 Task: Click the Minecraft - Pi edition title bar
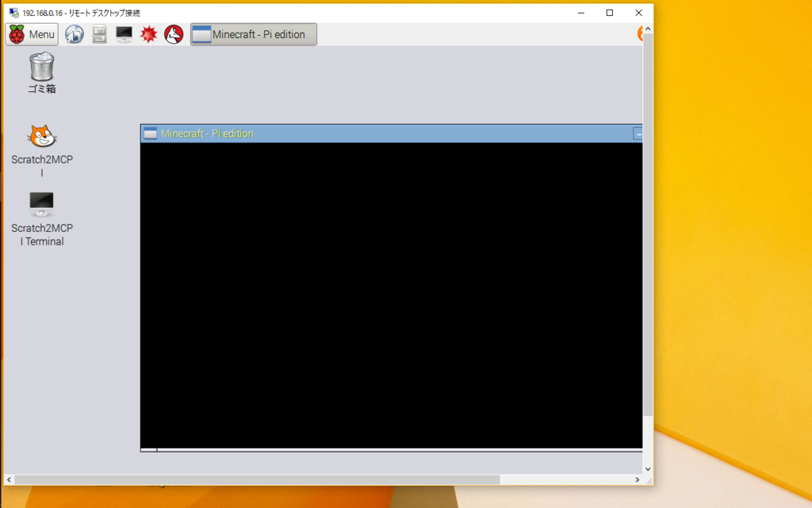pyautogui.click(x=392, y=133)
